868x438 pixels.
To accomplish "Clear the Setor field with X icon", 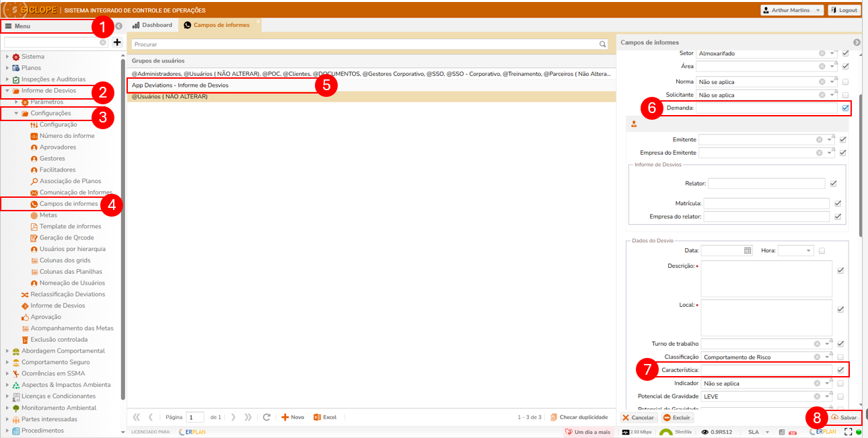I will tap(822, 53).
